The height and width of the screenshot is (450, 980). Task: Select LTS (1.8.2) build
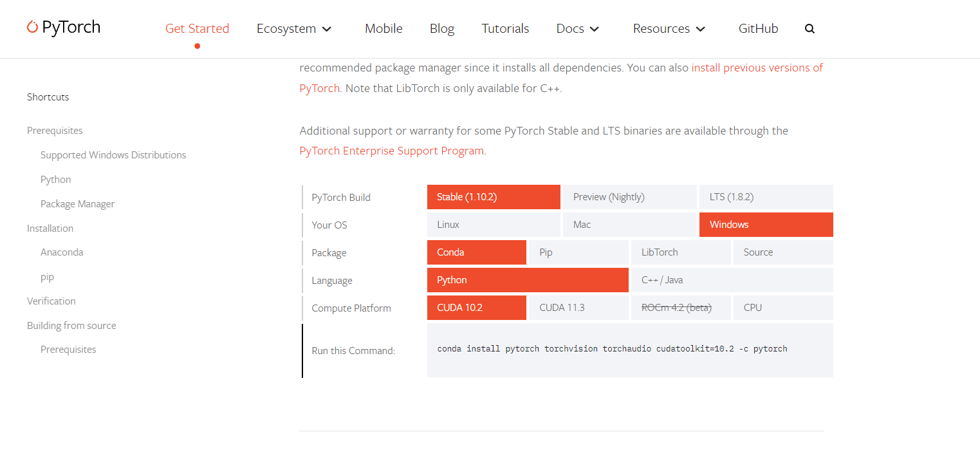766,197
